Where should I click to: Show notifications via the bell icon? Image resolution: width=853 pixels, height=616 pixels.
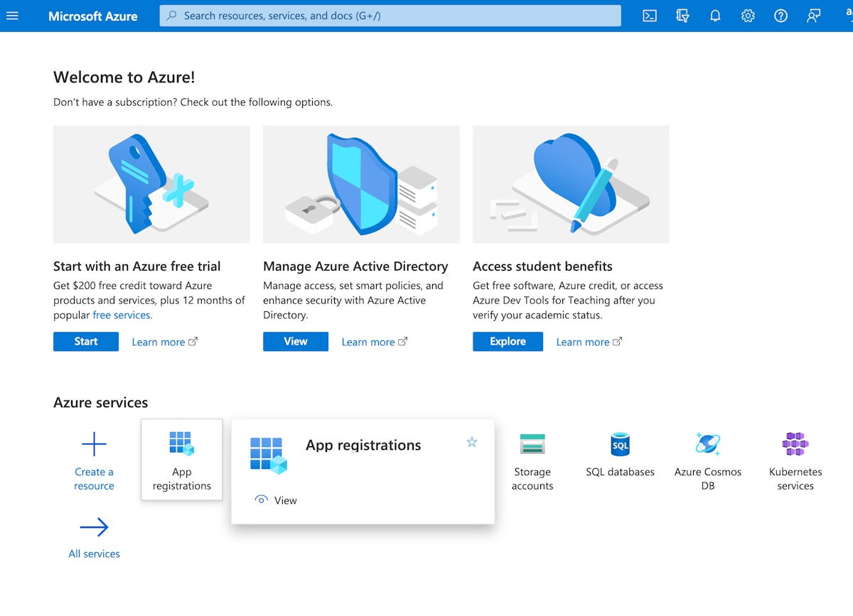click(715, 16)
